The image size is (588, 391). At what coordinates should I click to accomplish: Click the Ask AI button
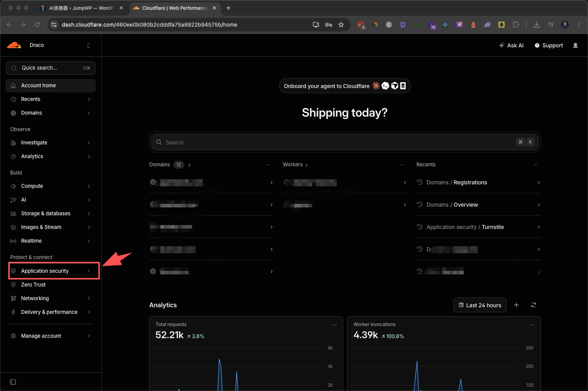point(511,45)
